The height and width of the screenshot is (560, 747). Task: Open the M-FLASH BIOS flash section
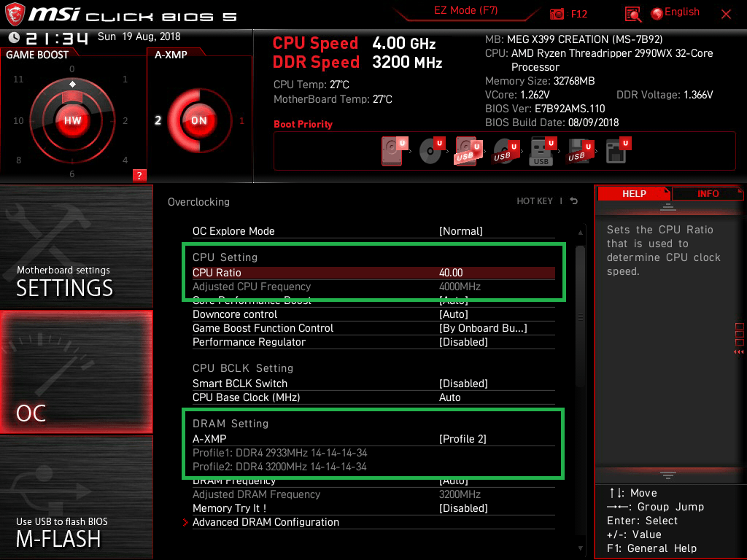click(x=76, y=497)
